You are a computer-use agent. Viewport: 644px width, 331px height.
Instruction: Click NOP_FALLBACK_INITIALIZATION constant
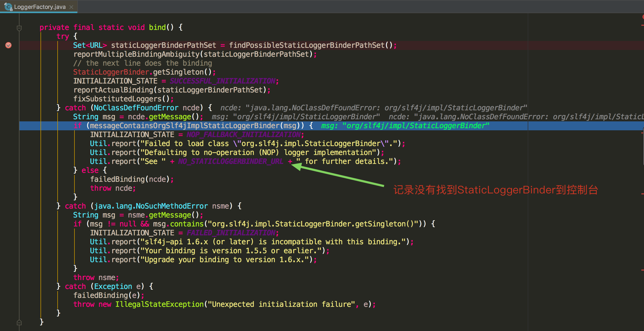click(x=244, y=135)
